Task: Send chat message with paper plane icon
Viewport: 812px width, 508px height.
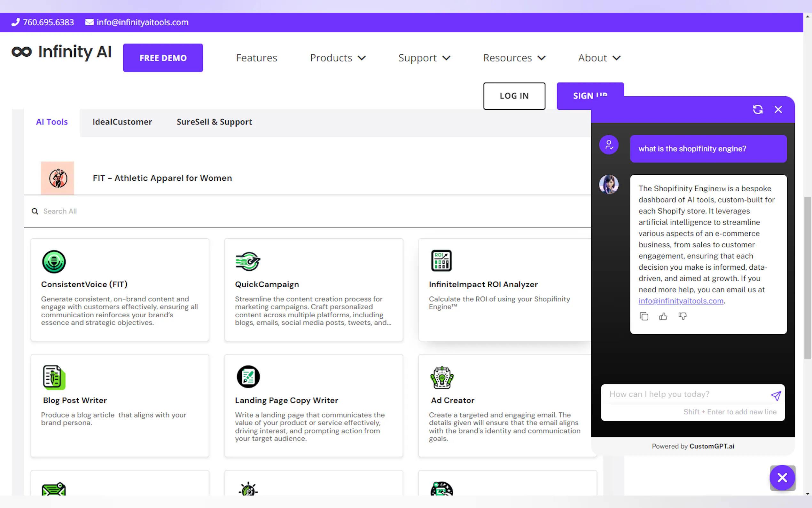Action: (776, 396)
